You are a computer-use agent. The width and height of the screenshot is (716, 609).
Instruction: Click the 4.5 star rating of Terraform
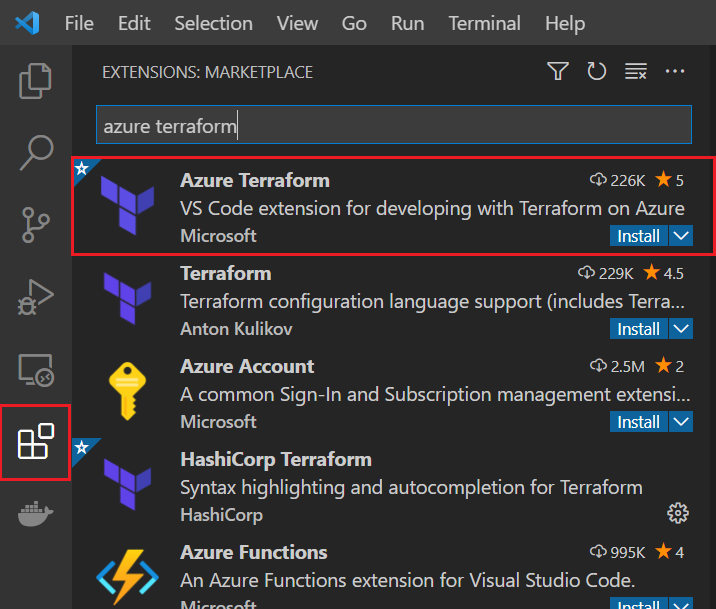pos(663,273)
